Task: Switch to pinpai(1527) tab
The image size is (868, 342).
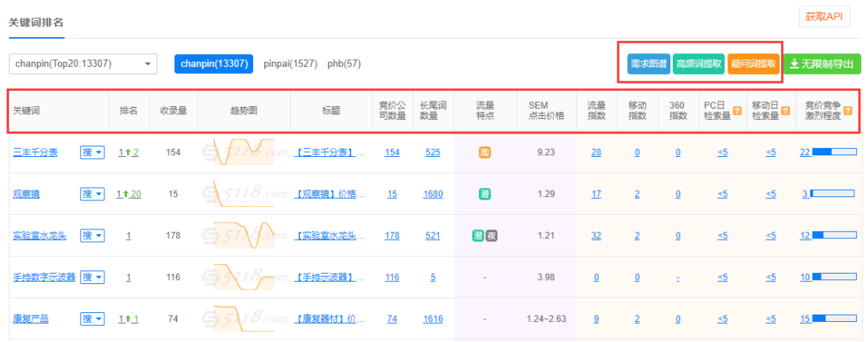Action: pos(290,64)
